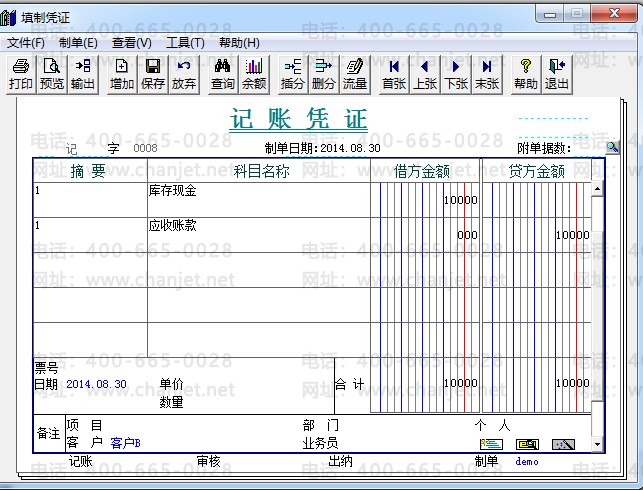Delete the entry row with 删分
Viewport: 643px width, 490px height.
(324, 74)
